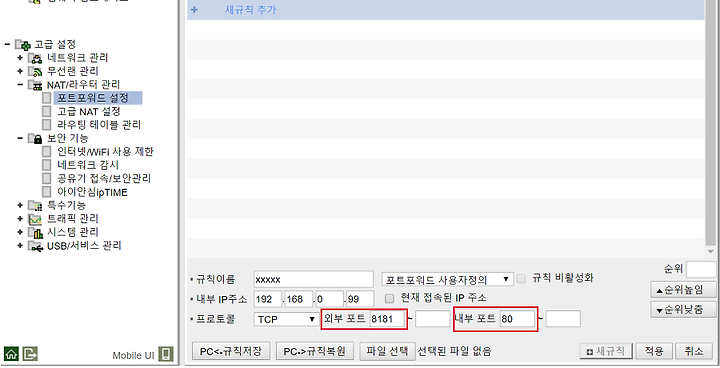Viewport: 720px width, 368px height.
Task: Click the IP octet field showing 99
Action: pos(360,299)
